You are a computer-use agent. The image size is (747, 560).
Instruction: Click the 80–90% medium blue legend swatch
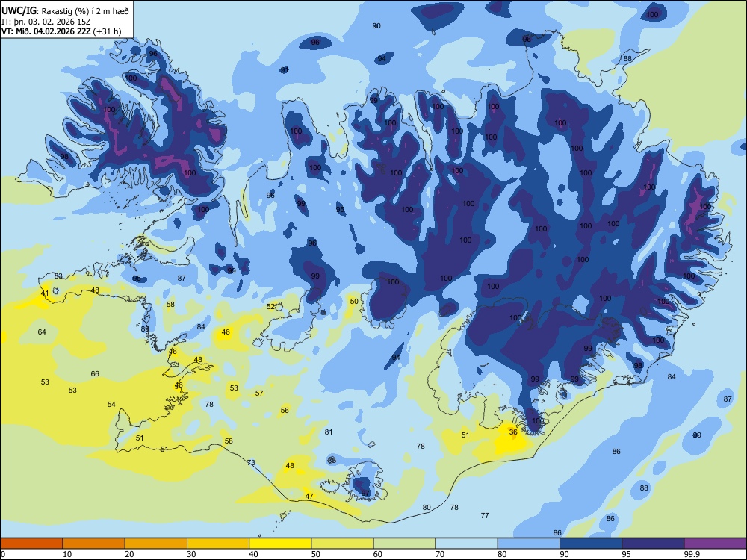click(x=529, y=544)
